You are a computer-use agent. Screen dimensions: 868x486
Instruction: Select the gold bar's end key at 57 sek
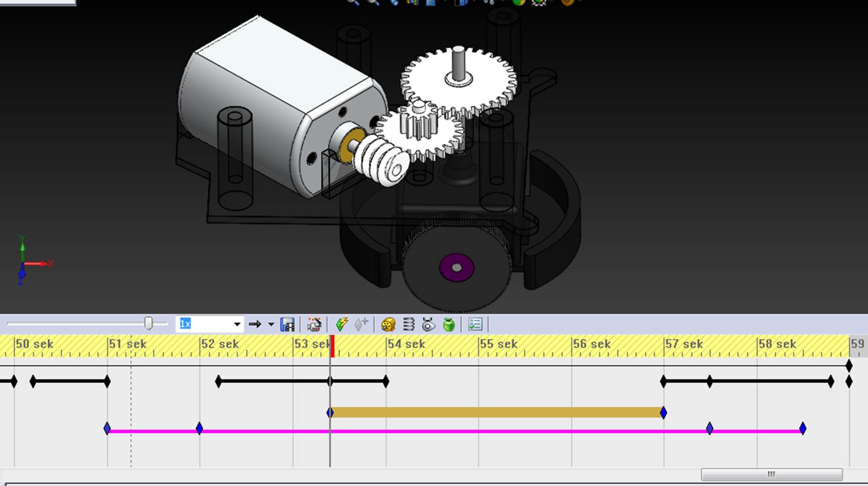[664, 413]
